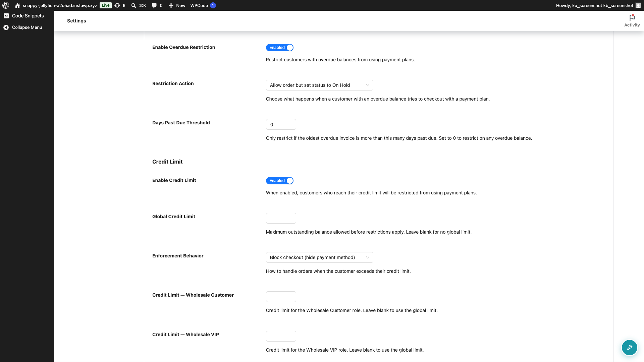Open the Activity flag icon
The image size is (644, 362).
[632, 17]
